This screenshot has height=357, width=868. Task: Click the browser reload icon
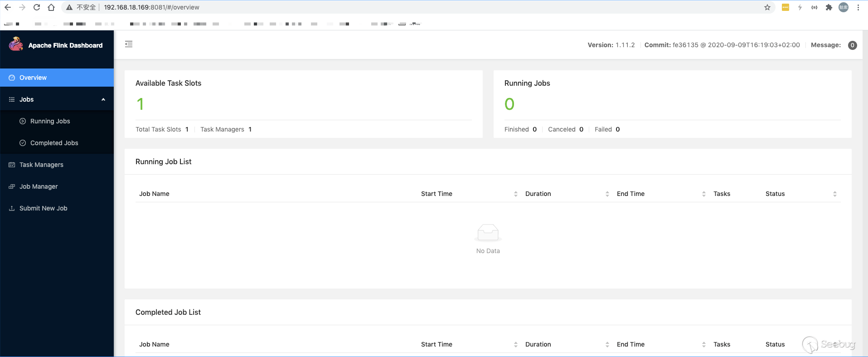(37, 7)
